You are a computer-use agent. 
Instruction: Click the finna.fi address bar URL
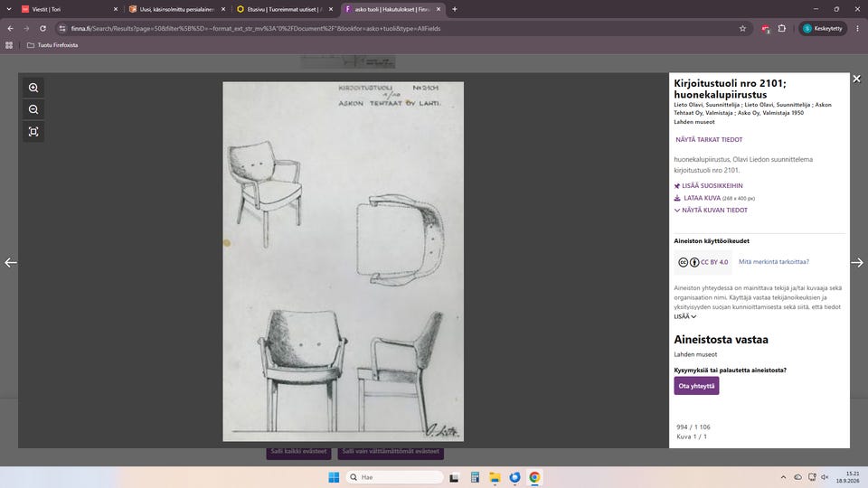(256, 28)
